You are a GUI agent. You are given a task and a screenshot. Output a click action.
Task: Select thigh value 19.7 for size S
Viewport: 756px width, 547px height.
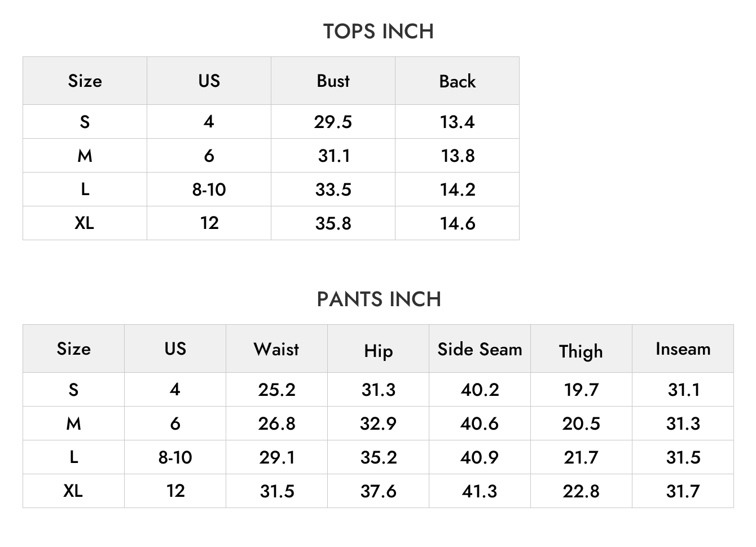click(581, 390)
